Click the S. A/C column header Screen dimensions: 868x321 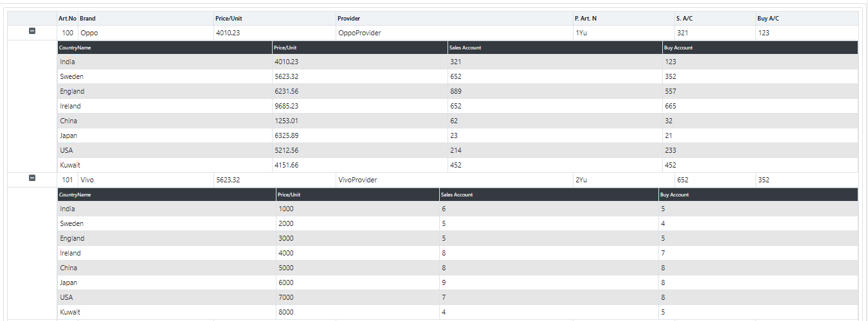coord(684,19)
